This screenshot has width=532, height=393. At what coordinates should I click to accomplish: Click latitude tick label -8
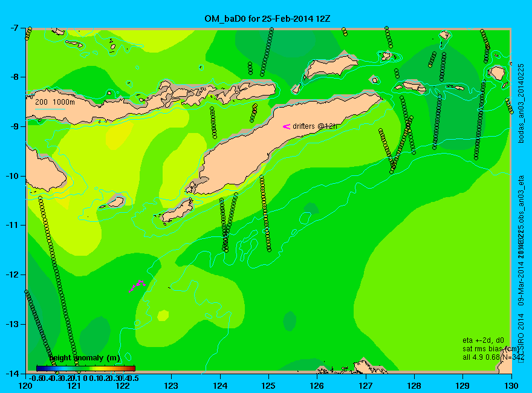[15, 77]
